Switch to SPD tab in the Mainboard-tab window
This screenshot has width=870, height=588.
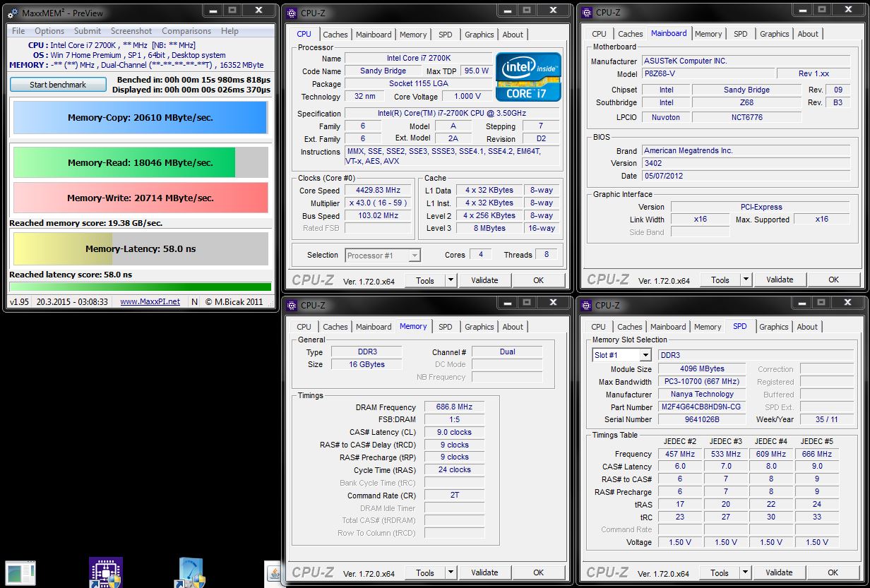[x=740, y=34]
